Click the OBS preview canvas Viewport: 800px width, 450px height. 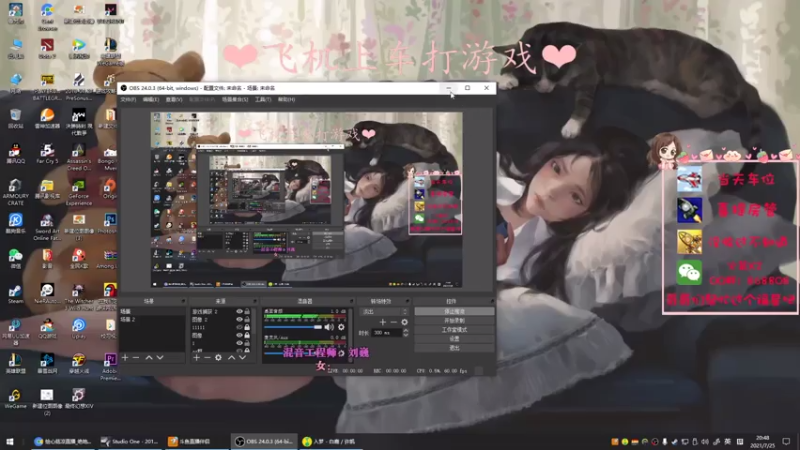pos(307,200)
